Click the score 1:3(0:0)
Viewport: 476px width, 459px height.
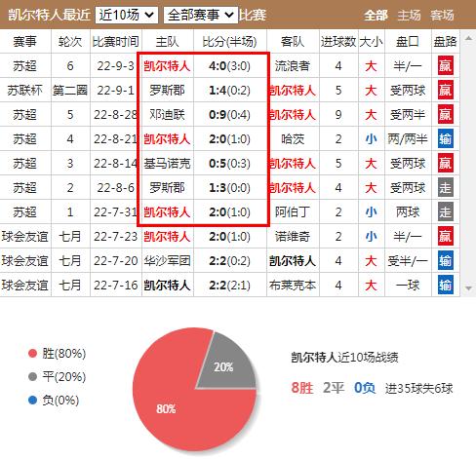(229, 187)
